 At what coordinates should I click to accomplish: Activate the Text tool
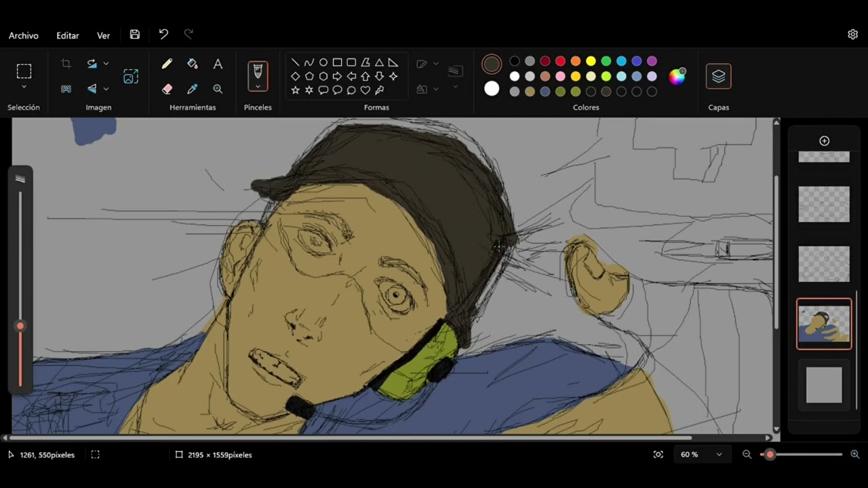[x=218, y=64]
